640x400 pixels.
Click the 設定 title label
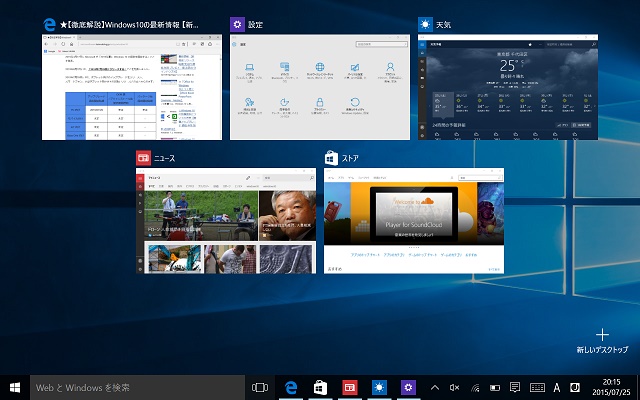(x=255, y=25)
